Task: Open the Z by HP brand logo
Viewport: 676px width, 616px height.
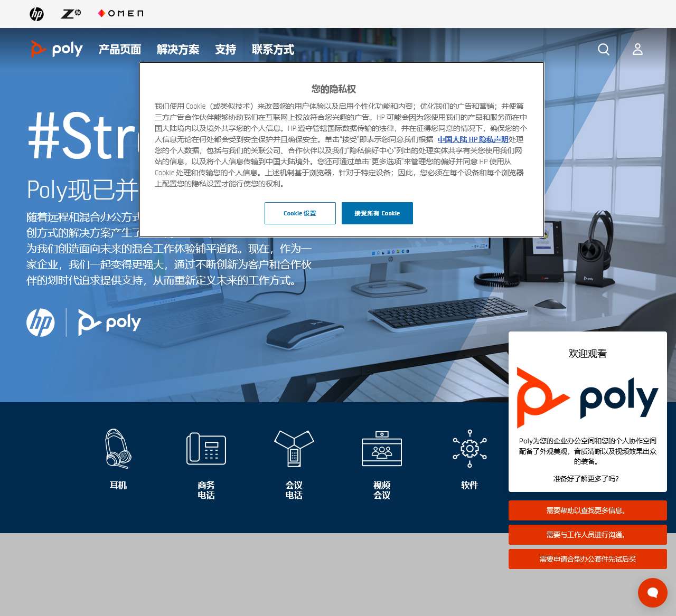Action: (x=71, y=14)
